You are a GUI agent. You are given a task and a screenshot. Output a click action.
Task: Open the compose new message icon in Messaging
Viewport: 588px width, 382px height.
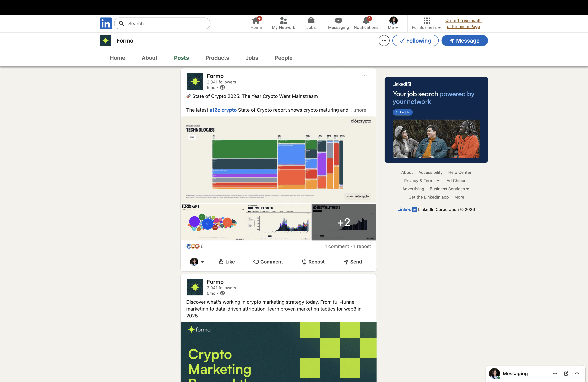pyautogui.click(x=566, y=373)
